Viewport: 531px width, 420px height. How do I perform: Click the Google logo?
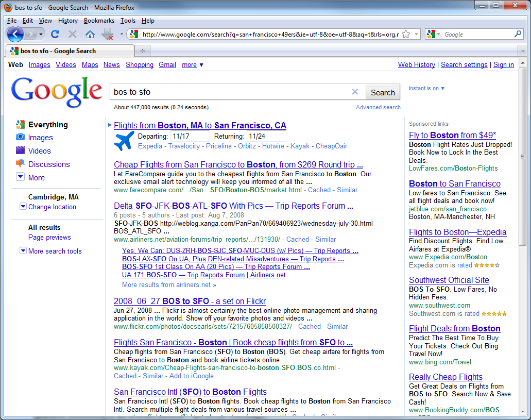point(57,92)
